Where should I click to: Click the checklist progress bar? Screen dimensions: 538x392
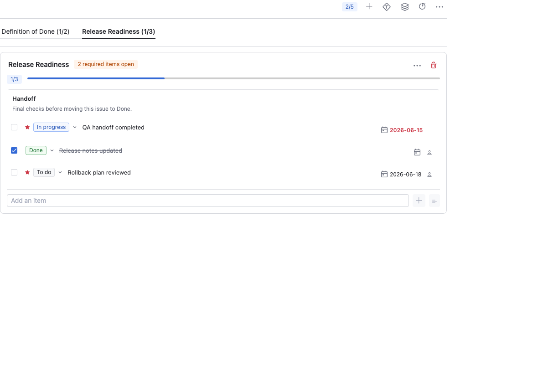(233, 78)
